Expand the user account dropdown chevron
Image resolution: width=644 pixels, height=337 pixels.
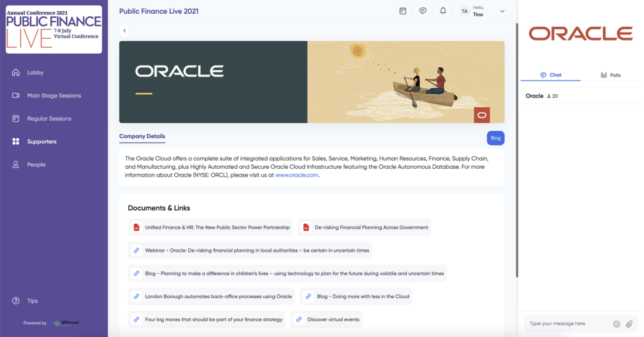click(x=502, y=11)
